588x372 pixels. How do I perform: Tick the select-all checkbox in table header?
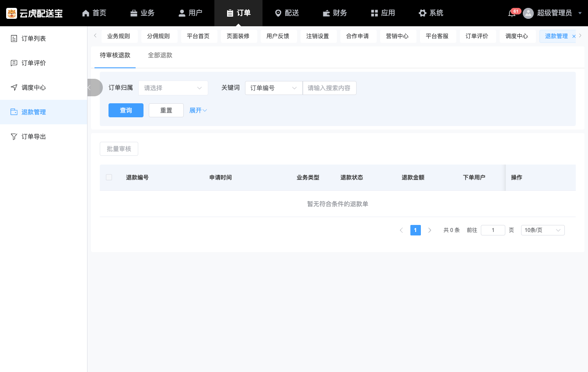pos(109,177)
